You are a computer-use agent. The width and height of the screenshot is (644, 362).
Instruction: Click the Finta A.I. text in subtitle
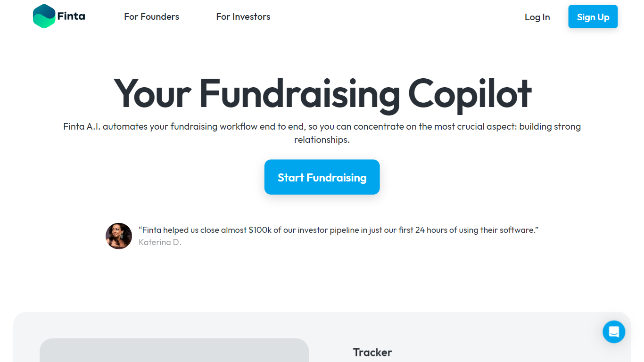point(82,127)
